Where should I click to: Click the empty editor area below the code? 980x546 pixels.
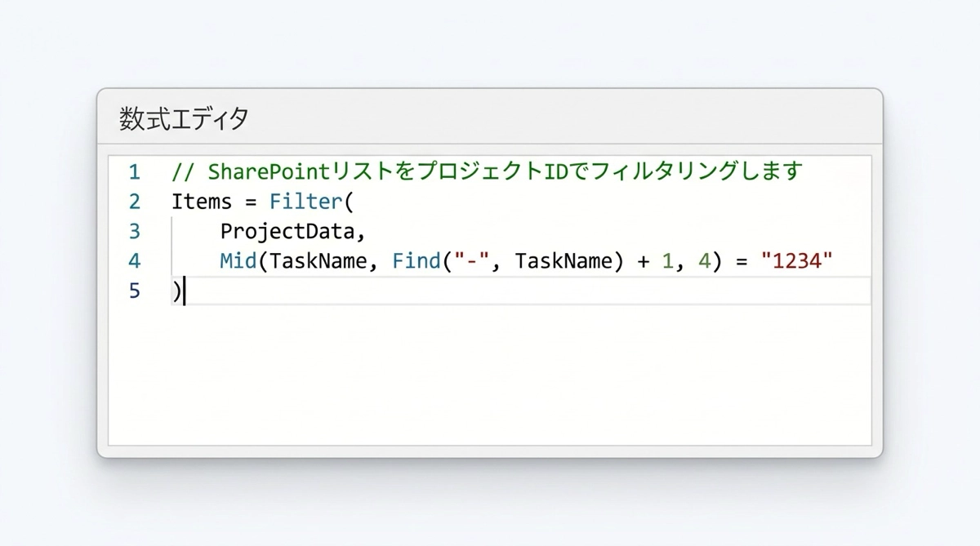tap(490, 375)
